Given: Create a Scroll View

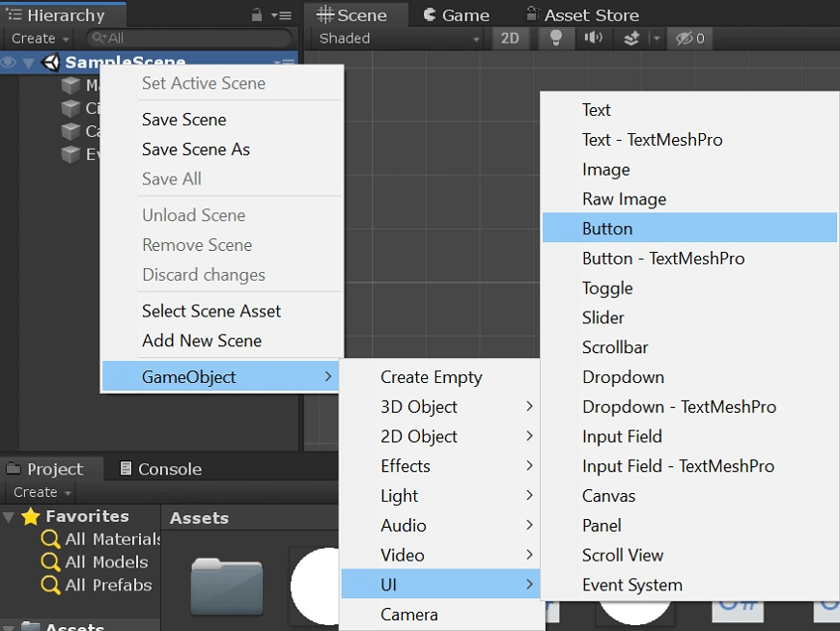Looking at the screenshot, I should coord(690,555).
